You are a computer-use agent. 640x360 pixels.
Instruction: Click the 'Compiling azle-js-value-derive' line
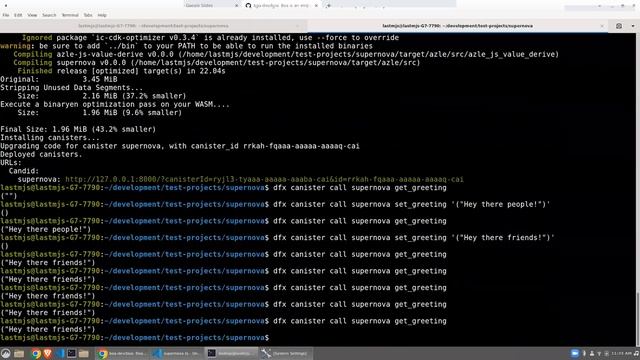click(x=286, y=54)
